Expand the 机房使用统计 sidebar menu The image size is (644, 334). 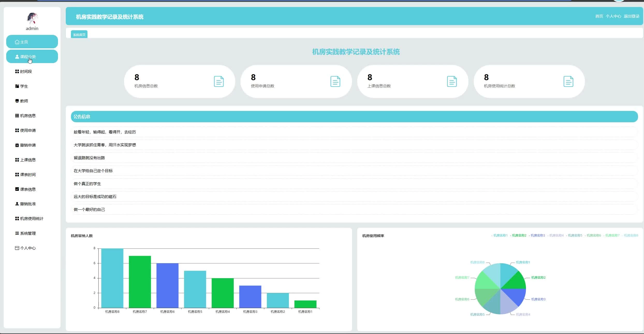[31, 219]
